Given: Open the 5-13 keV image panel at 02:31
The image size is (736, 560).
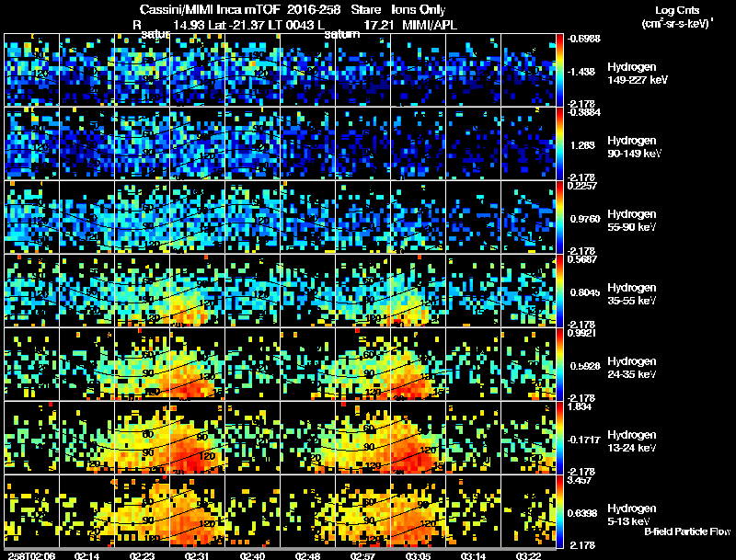Looking at the screenshot, I should pyautogui.click(x=197, y=511).
